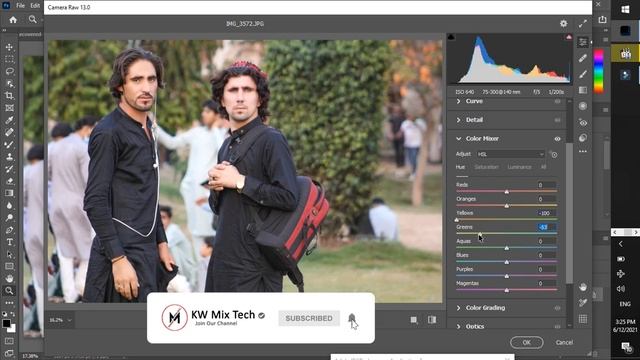Click the Reds hue slider handle
Screen dimensions: 640x360
tap(507, 191)
